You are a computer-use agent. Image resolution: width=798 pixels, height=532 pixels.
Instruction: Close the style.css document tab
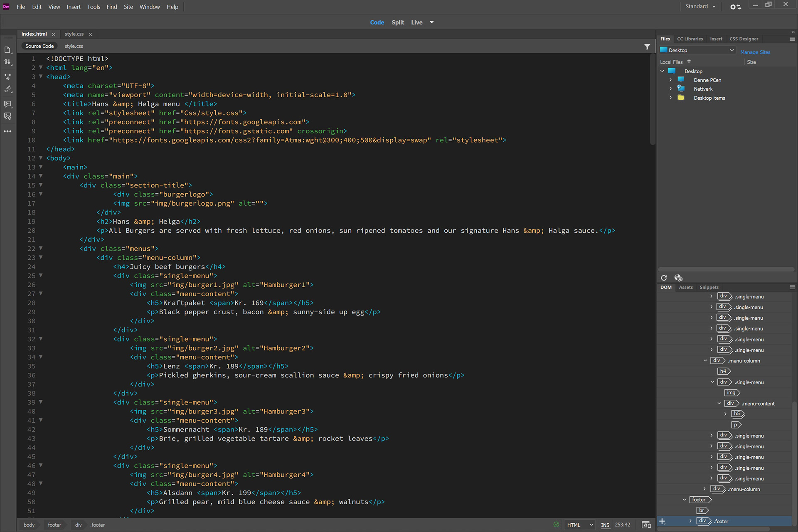click(90, 34)
